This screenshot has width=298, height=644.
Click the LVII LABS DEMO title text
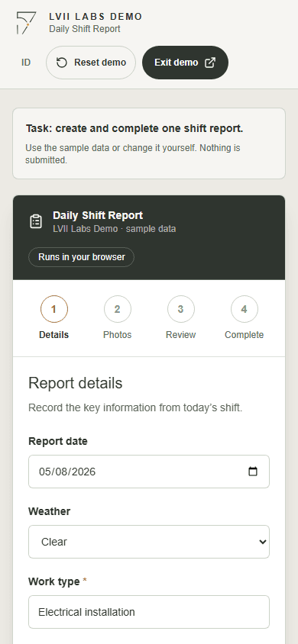(x=96, y=17)
